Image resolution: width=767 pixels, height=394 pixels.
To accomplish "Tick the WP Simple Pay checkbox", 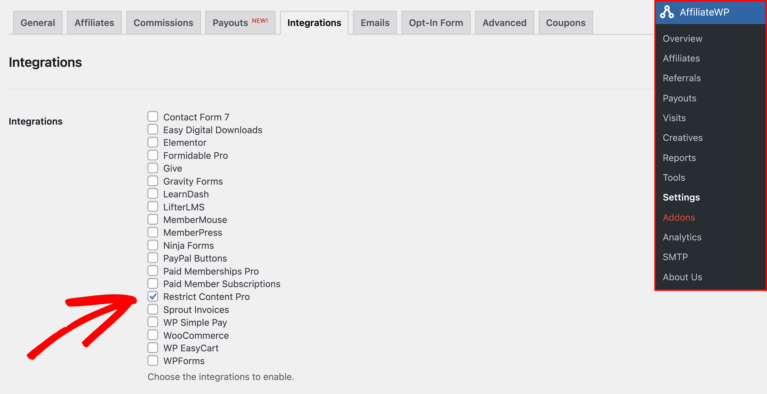I will point(153,323).
